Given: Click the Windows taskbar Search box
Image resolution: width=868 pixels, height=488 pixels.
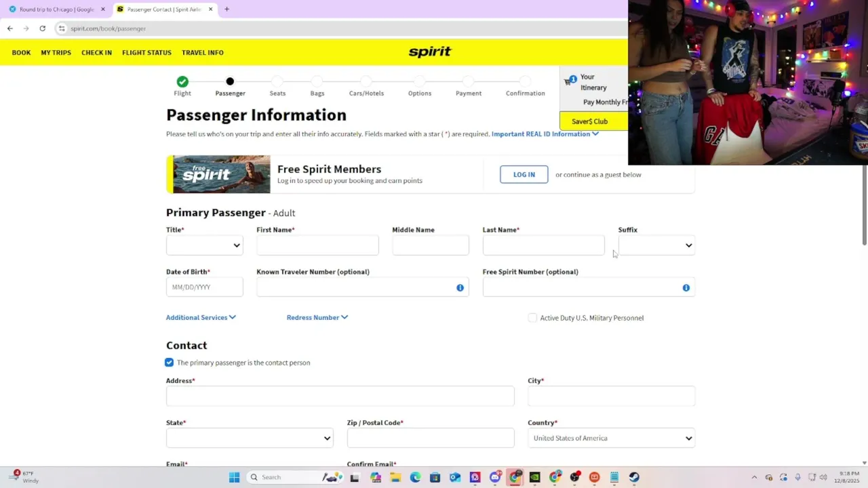Looking at the screenshot, I should point(294,477).
